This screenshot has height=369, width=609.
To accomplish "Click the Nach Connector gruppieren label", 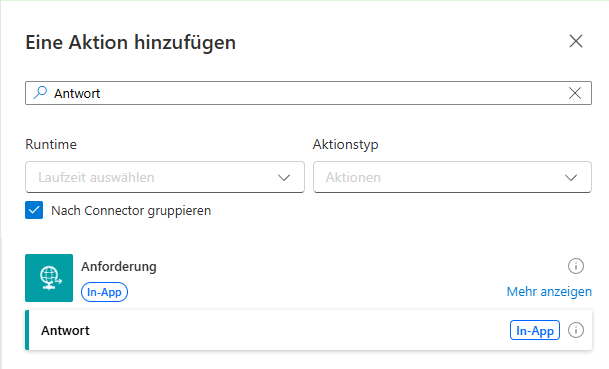I will (131, 211).
